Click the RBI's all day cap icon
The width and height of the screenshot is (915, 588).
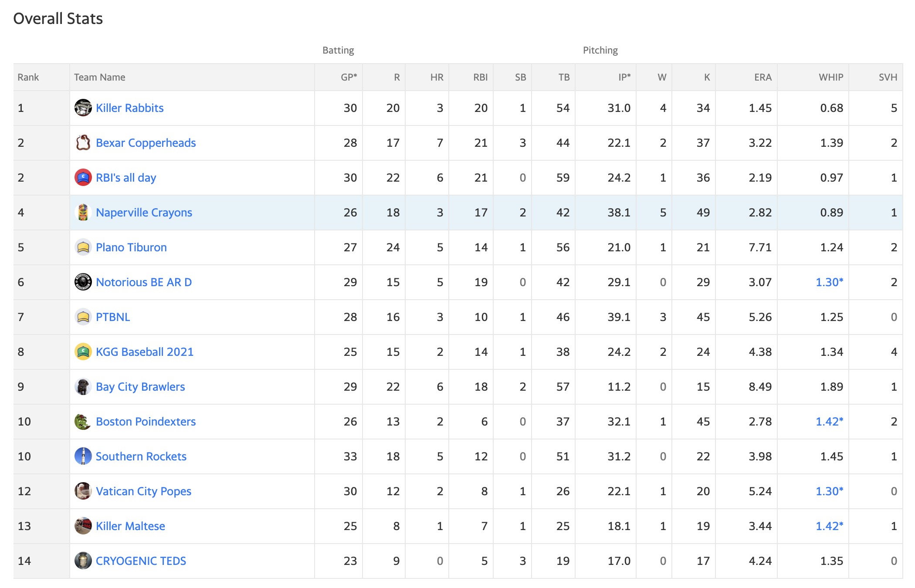pyautogui.click(x=83, y=177)
